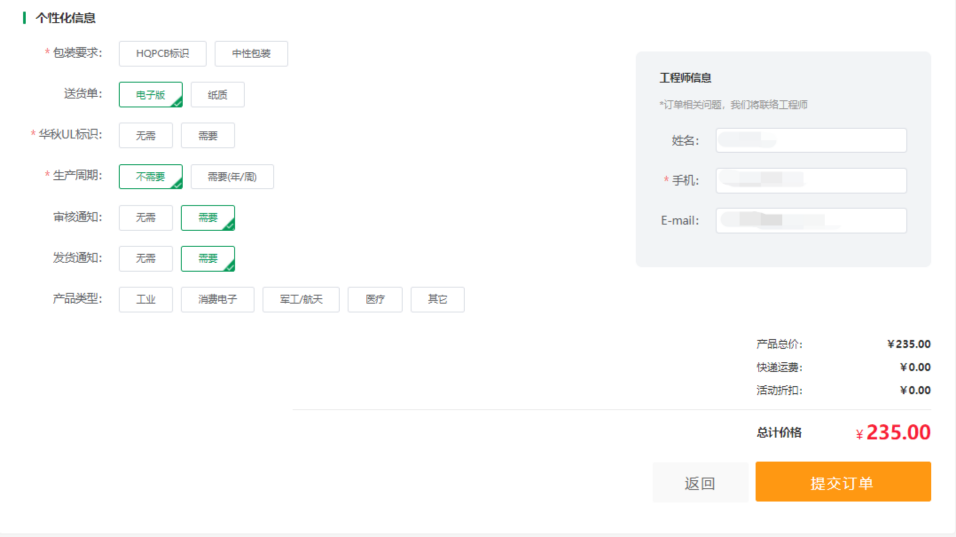Disable 发货通知 by selecting 无需

point(145,259)
